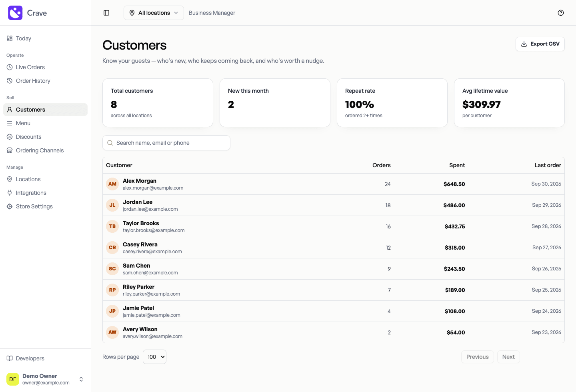The width and height of the screenshot is (576, 392).
Task: Click the Sep 25, 2026 last order date
Action: (x=546, y=290)
